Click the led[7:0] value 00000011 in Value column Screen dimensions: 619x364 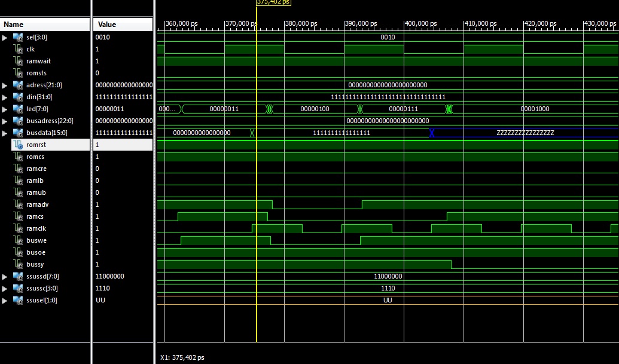pos(109,109)
